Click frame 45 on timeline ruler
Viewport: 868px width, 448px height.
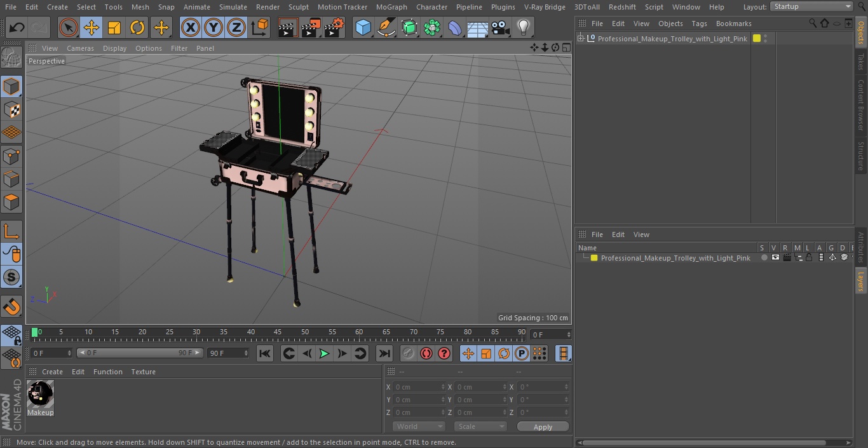pyautogui.click(x=278, y=333)
